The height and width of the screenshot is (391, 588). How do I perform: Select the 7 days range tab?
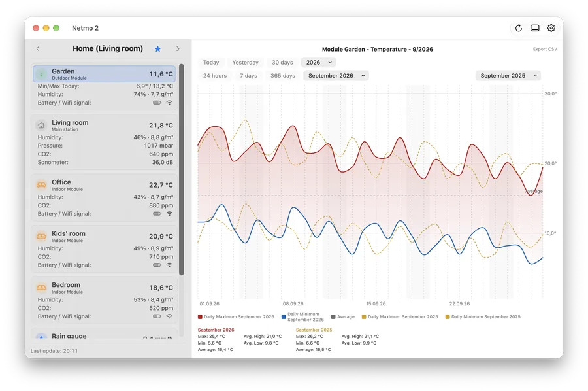249,76
